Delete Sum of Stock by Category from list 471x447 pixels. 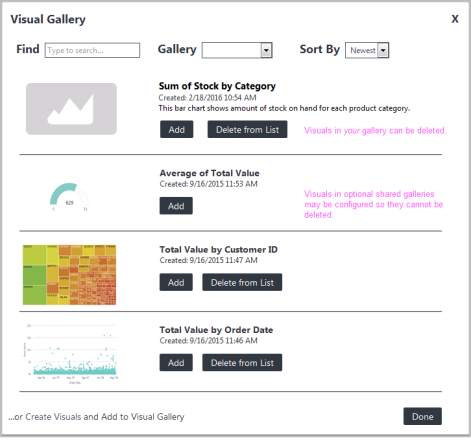[247, 129]
